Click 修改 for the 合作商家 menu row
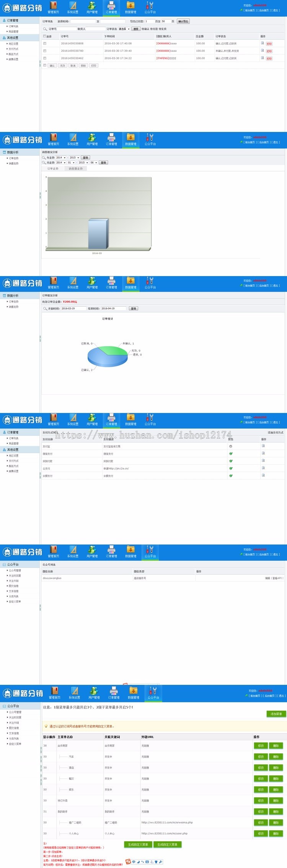Viewport: 287px width, 868px height. (261, 746)
